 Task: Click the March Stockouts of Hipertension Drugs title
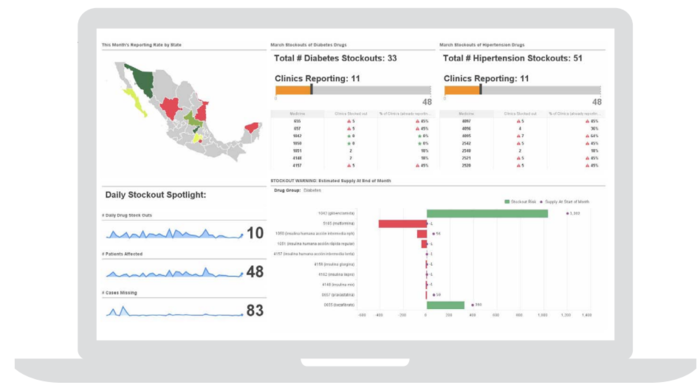click(482, 45)
